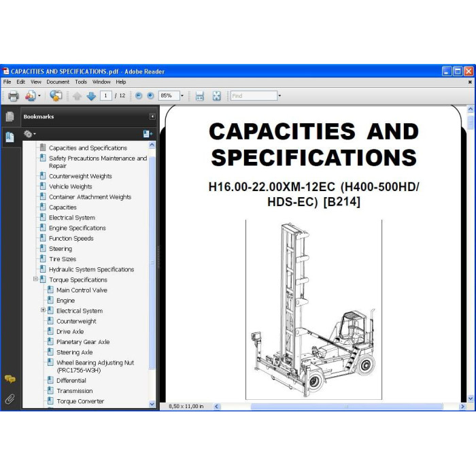Click the 85% zoom value box
The height and width of the screenshot is (476, 476).
coord(169,96)
